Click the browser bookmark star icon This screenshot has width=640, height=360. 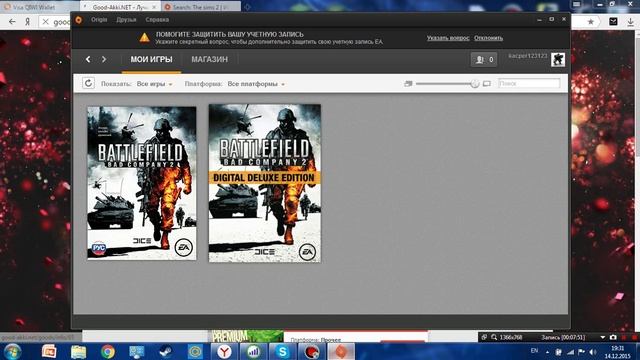[590, 22]
